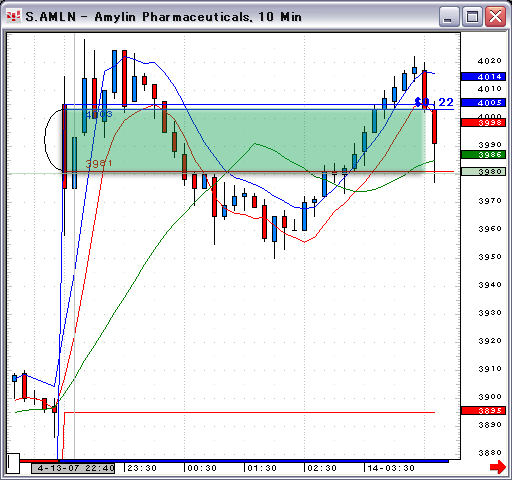Viewport: 512px width, 480px height.
Task: Minimize the S.AMLN chart window
Action: [x=448, y=17]
